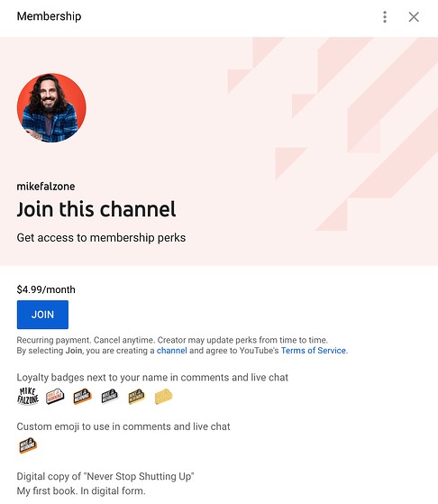Open the three-dot more options menu
The width and height of the screenshot is (438, 504).
pyautogui.click(x=385, y=17)
